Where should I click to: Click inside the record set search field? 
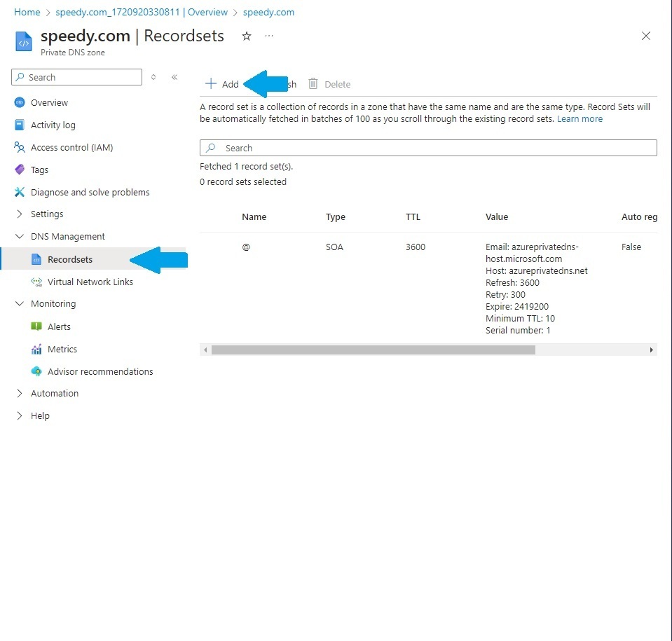pos(427,147)
